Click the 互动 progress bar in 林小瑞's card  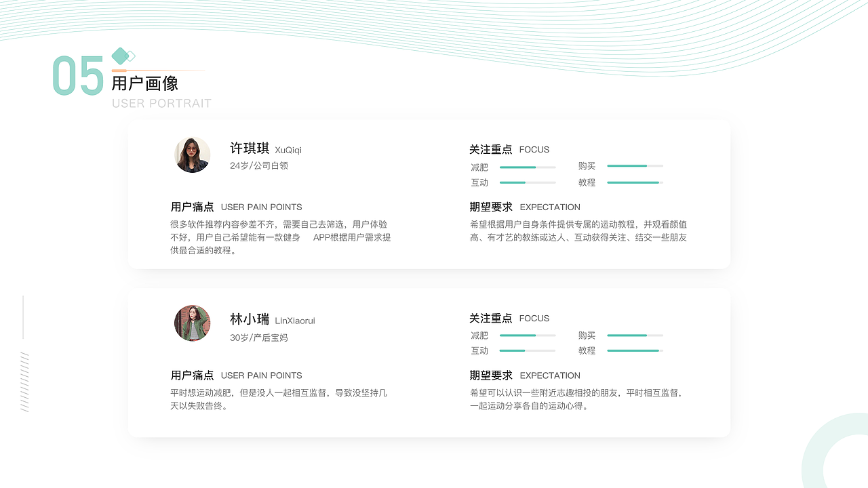tap(528, 350)
